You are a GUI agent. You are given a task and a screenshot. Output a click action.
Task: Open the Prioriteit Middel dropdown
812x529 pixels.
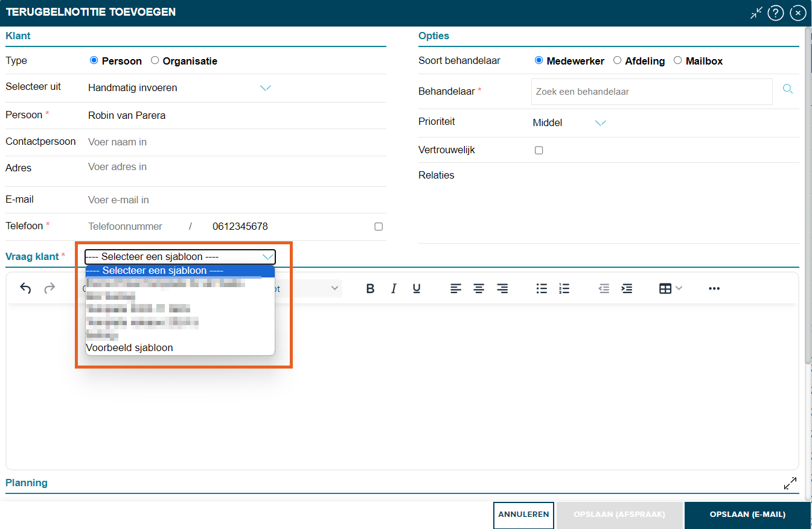pos(569,122)
